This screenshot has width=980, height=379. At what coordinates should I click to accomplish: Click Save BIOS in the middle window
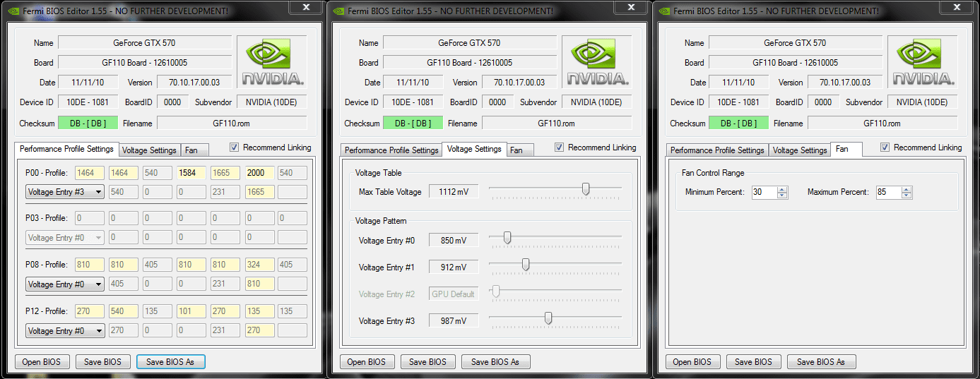point(428,362)
